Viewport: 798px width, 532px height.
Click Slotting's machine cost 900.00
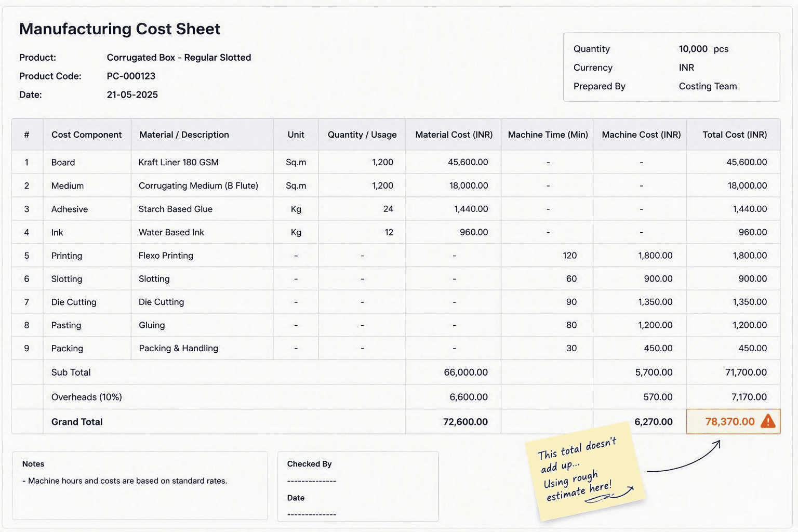tap(658, 279)
